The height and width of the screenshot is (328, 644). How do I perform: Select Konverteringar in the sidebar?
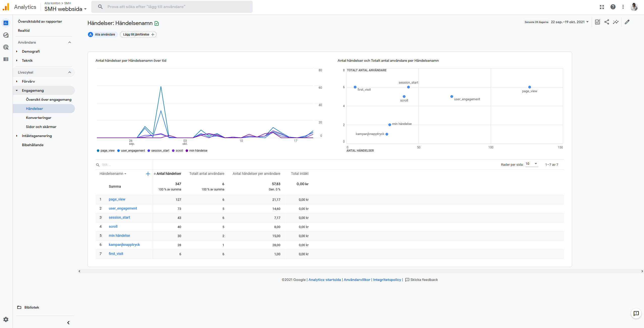[39, 118]
